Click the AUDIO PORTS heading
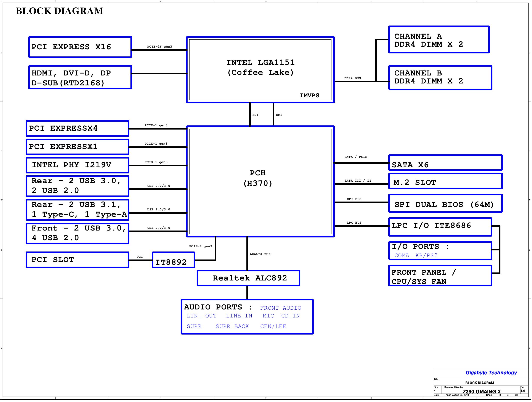532x402 pixels. [218, 307]
